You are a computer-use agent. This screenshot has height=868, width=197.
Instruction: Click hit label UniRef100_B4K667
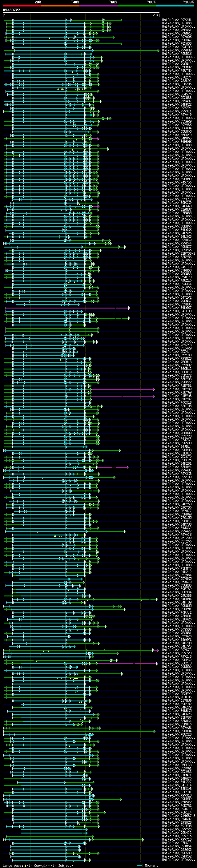(176, 308)
